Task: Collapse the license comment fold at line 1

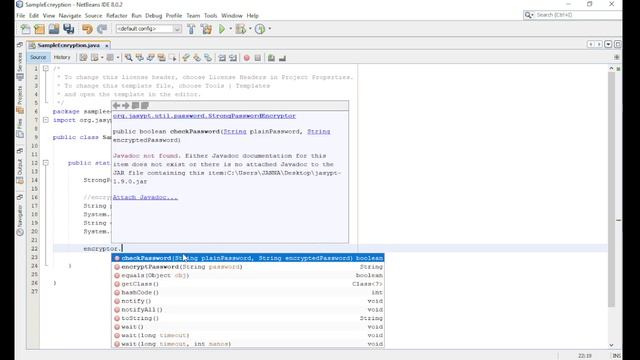Action: (x=46, y=69)
